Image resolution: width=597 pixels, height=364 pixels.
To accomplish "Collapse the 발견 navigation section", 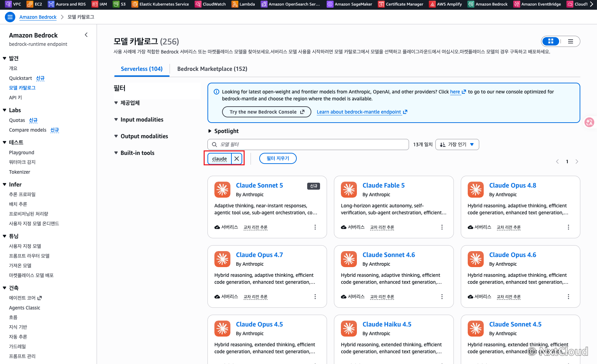I will pos(5,58).
